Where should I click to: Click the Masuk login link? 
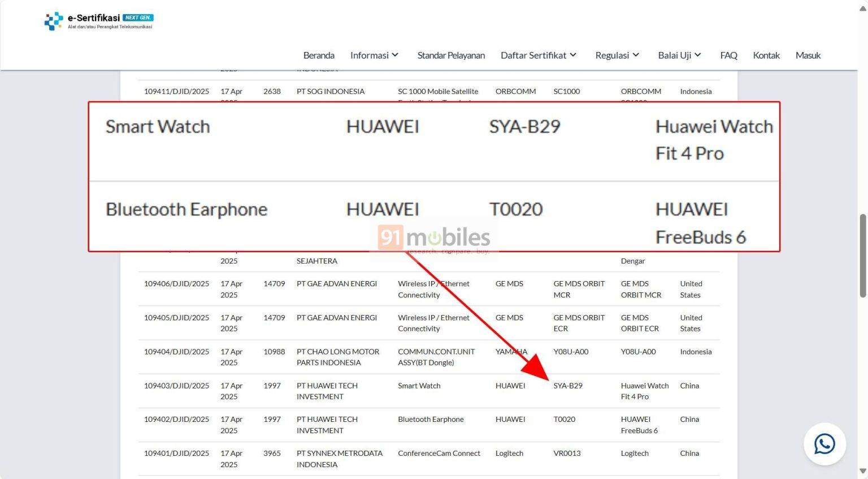(808, 55)
